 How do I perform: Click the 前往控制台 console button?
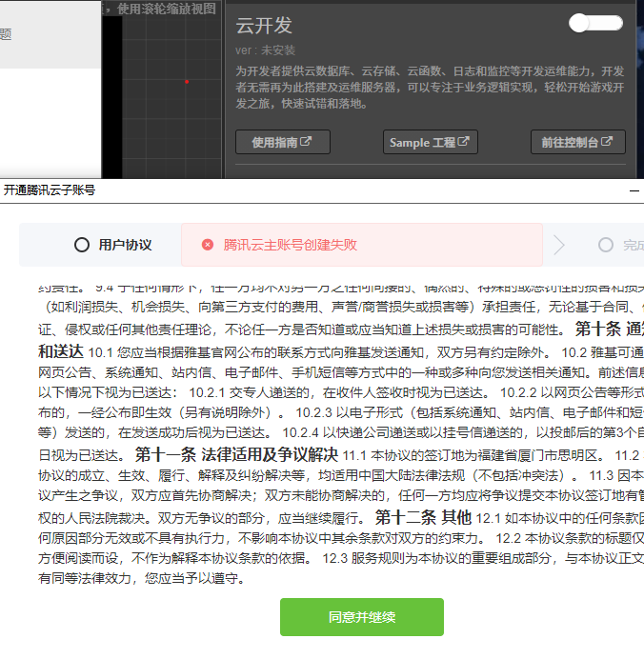[x=577, y=142]
